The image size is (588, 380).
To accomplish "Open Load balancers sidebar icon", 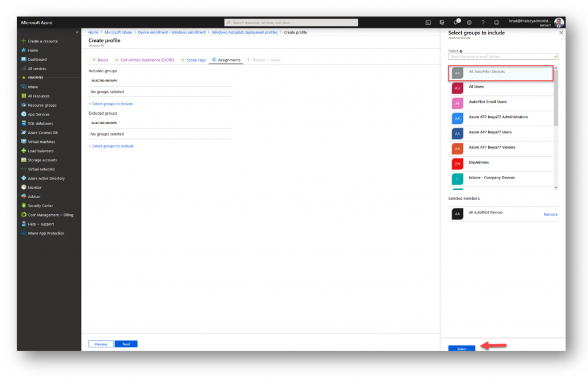I will click(x=24, y=150).
